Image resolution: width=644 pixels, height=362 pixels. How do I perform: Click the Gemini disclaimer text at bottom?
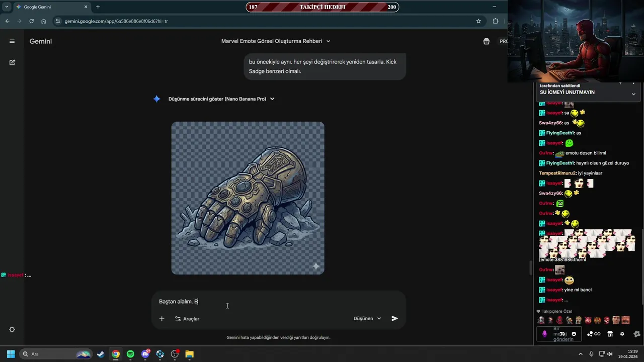point(278,337)
